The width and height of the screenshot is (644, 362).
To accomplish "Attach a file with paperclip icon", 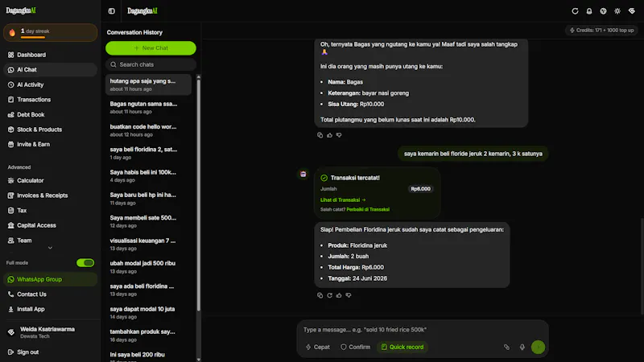I will [x=507, y=348].
